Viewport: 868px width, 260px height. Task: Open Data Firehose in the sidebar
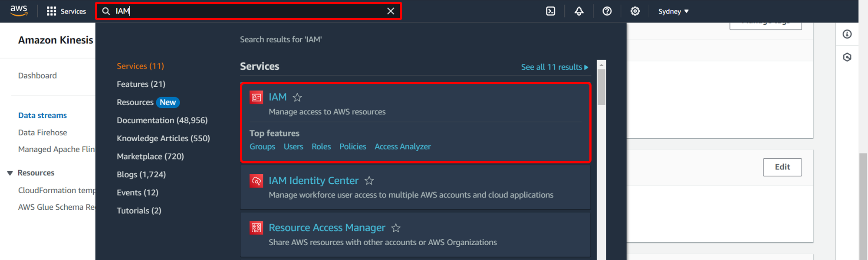coord(43,133)
